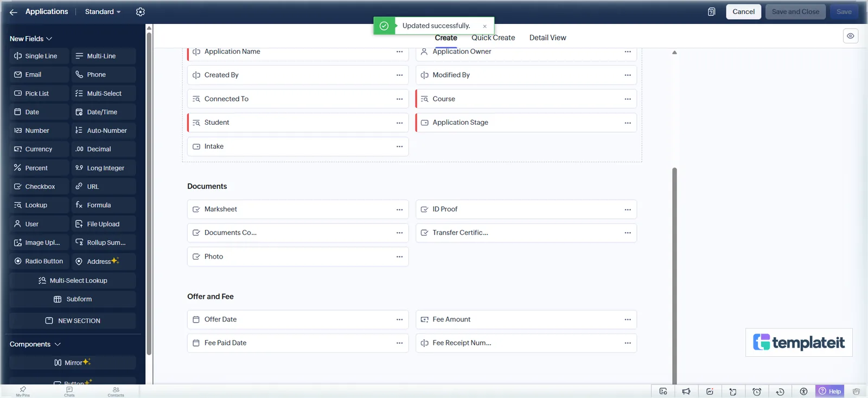Click the back arrow beside Applications
The width and height of the screenshot is (868, 398).
tap(14, 12)
